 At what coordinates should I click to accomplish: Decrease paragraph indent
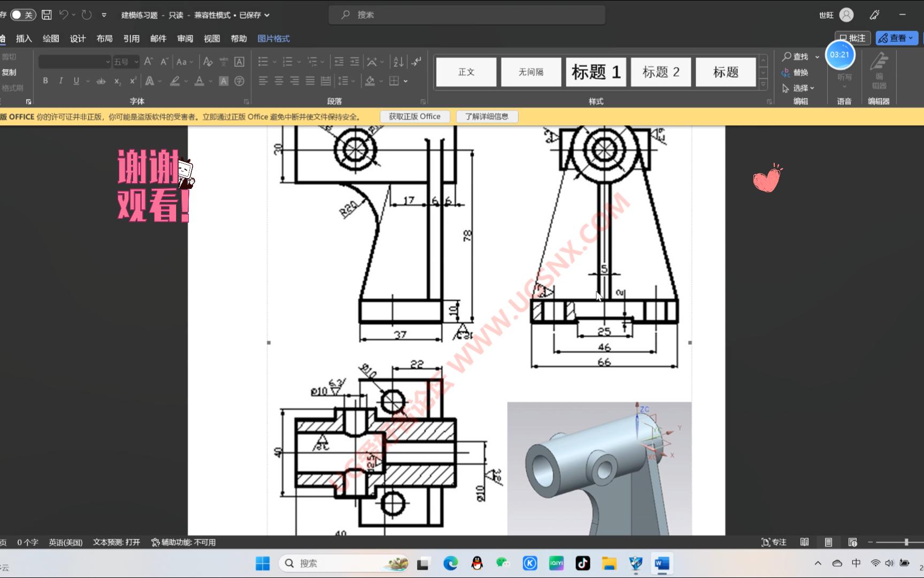(x=339, y=62)
